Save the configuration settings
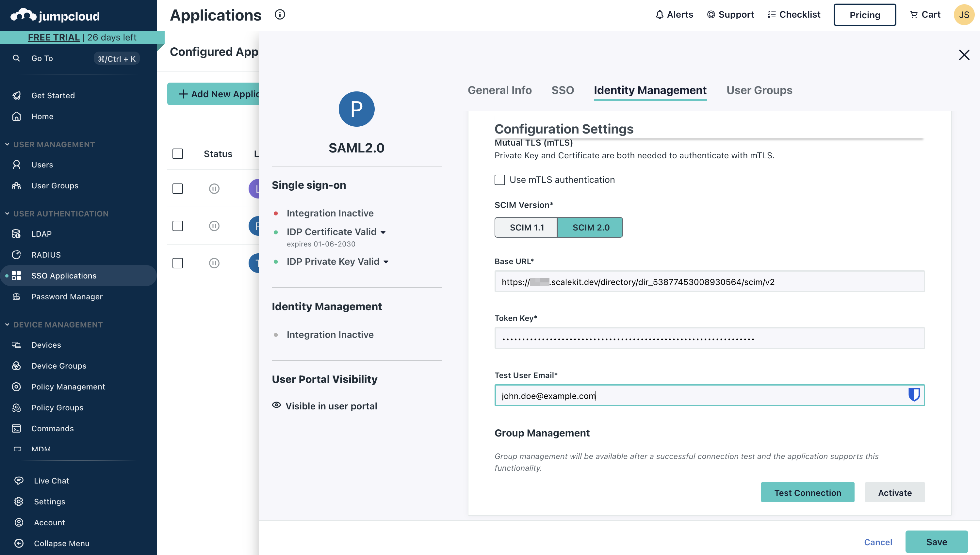The height and width of the screenshot is (555, 980). coord(937,542)
